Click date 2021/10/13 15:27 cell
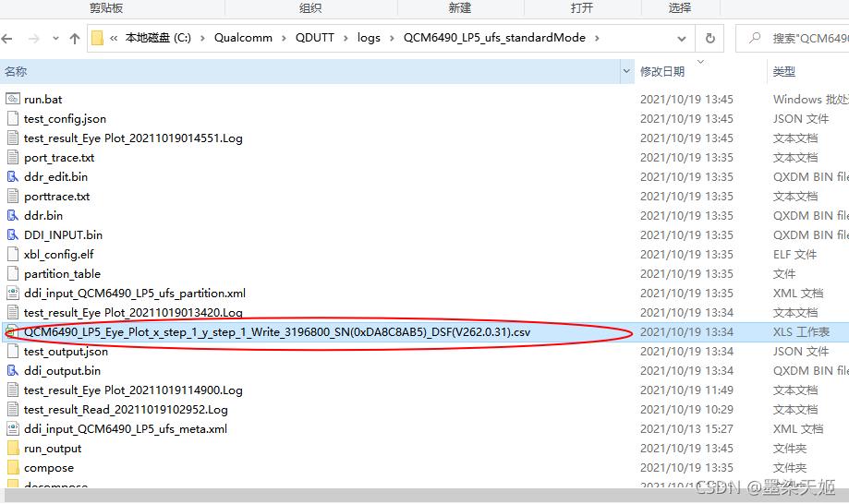The image size is (849, 504). [686, 429]
